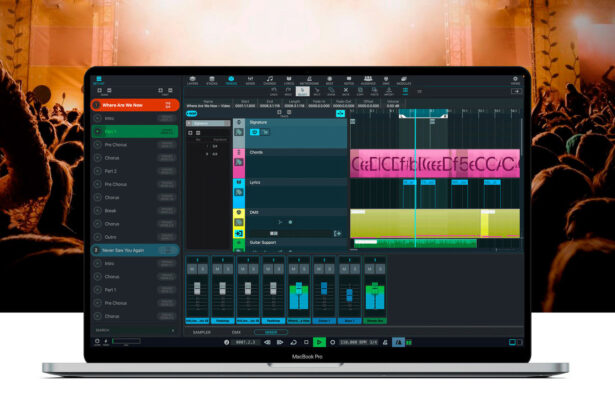This screenshot has height=410, width=615.
Task: Open the Metronome view
Action: pyautogui.click(x=309, y=81)
